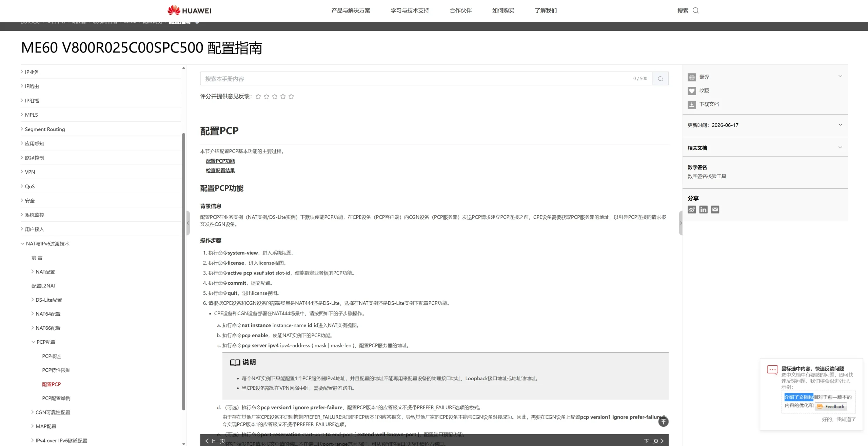This screenshot has width=868, height=446.
Task: Click the Huawei logo
Action: 189,10
